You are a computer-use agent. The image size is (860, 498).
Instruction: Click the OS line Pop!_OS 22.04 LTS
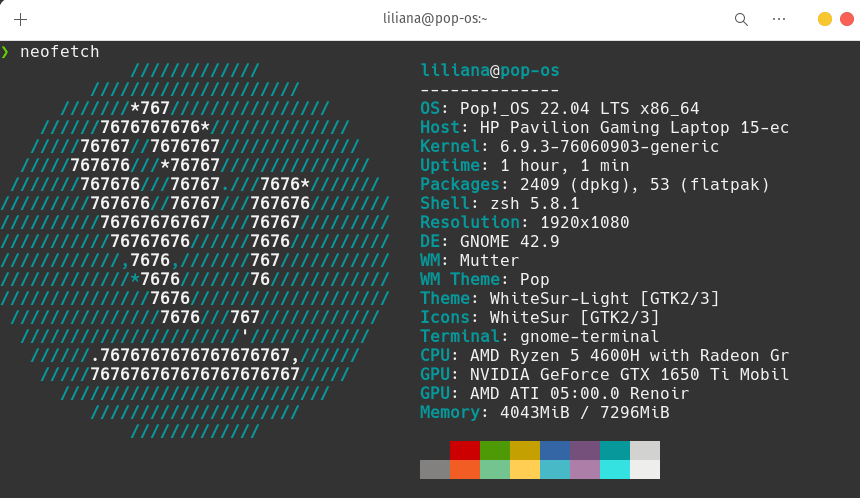560,109
